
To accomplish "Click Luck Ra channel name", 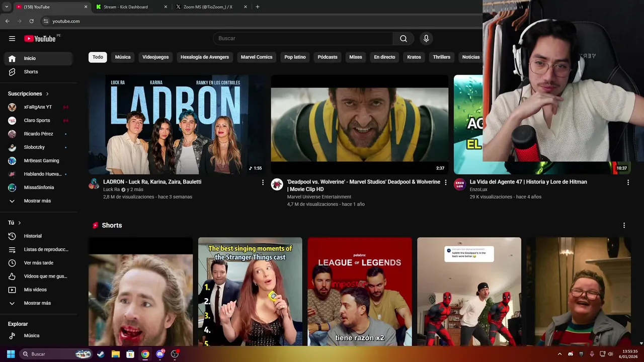I will tap(112, 190).
